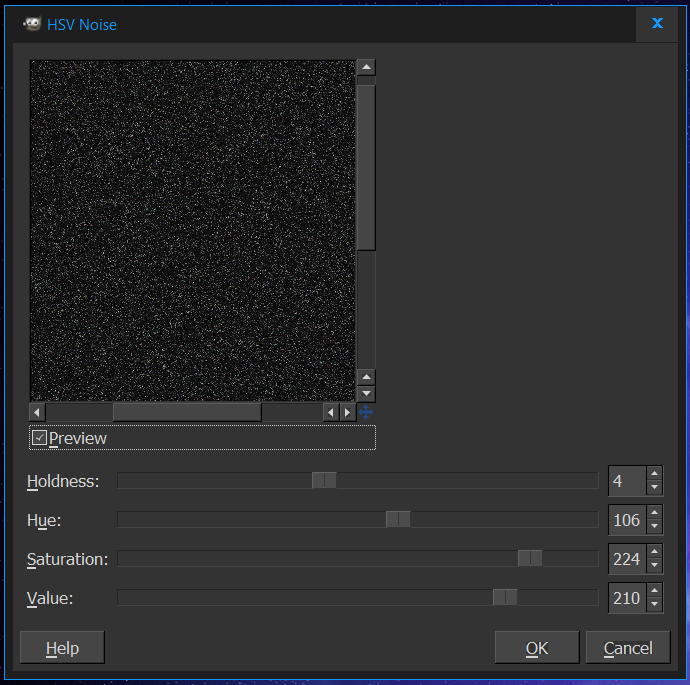
Task: Click the Holdness value field showing 4
Action: (x=628, y=481)
